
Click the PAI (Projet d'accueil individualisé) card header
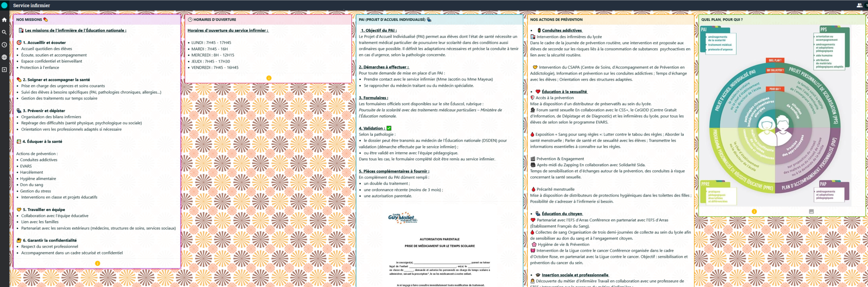click(x=392, y=20)
